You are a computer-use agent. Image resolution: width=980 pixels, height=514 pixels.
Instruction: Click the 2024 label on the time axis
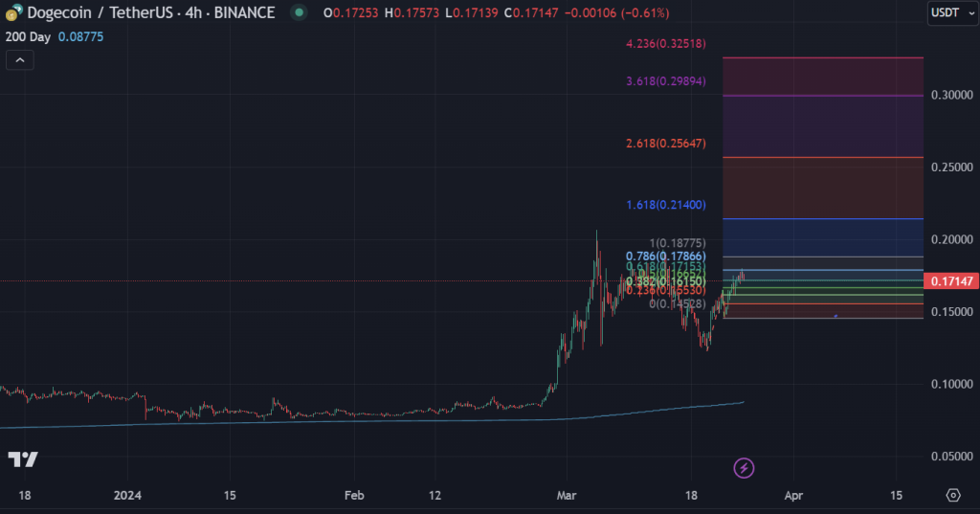[x=127, y=495]
